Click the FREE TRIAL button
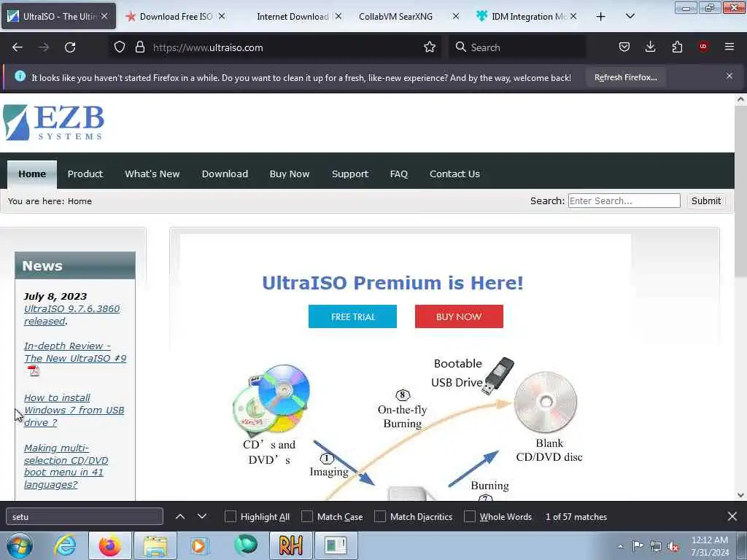The width and height of the screenshot is (747, 560). 352,316
